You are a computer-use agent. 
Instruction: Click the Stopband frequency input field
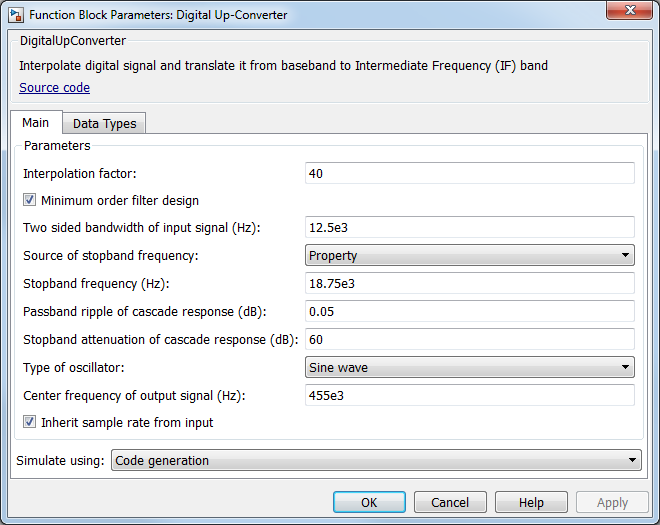click(x=469, y=284)
